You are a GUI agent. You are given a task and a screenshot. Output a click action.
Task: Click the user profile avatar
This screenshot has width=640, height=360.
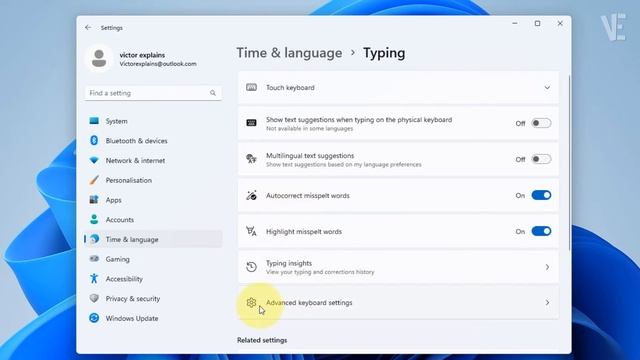pos(99,58)
